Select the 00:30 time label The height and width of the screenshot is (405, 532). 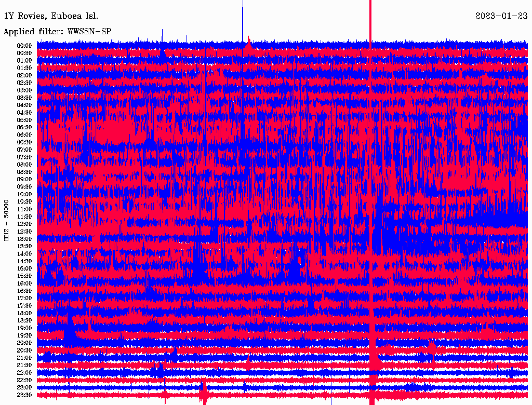[24, 53]
